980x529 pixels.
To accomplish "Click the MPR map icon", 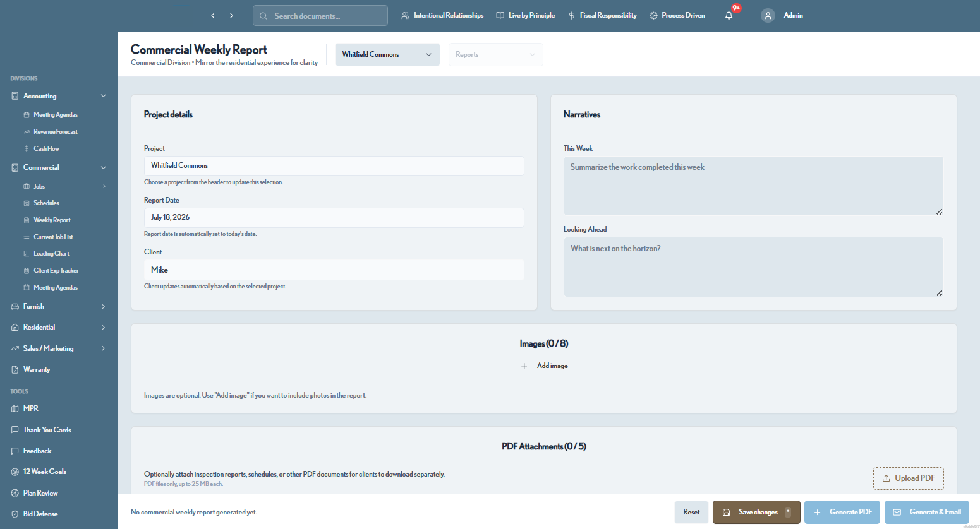I will [15, 408].
